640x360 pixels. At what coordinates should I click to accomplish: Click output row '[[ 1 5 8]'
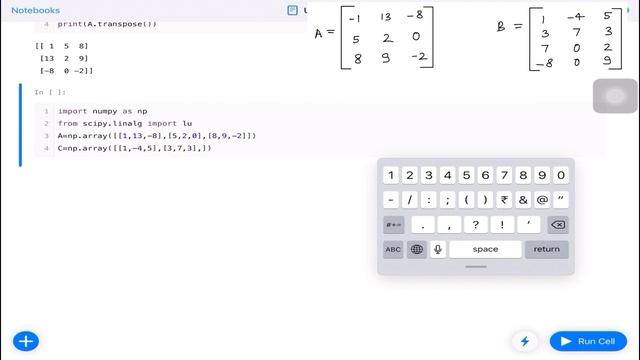(x=62, y=46)
